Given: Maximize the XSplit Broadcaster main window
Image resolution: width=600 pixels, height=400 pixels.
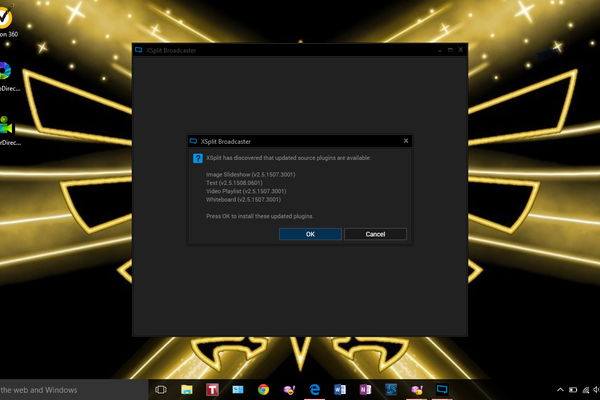Looking at the screenshot, I should point(449,49).
